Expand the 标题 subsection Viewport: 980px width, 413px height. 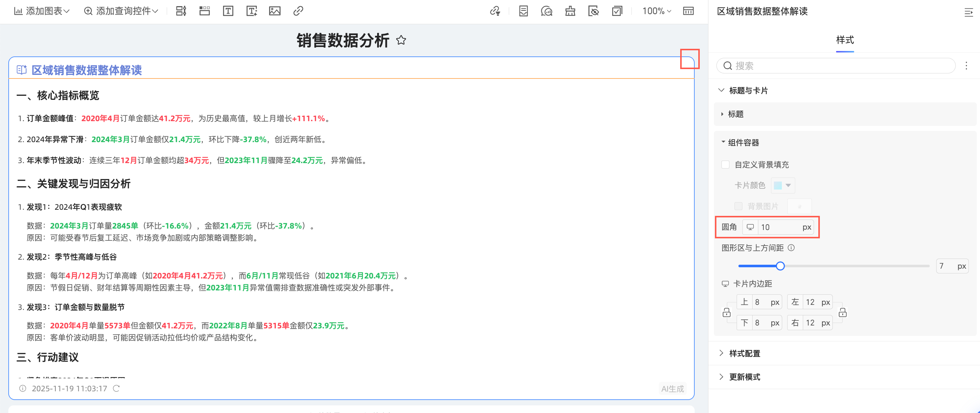(735, 114)
